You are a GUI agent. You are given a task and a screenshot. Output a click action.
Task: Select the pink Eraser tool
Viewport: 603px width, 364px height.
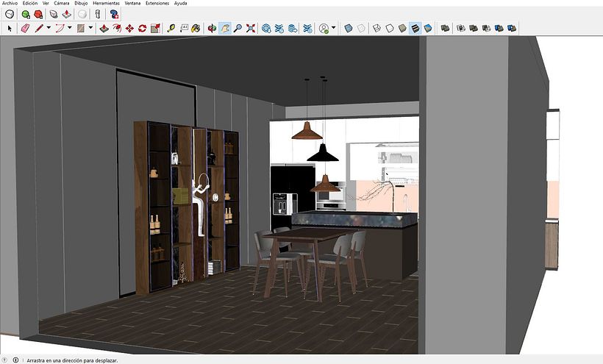pos(25,28)
